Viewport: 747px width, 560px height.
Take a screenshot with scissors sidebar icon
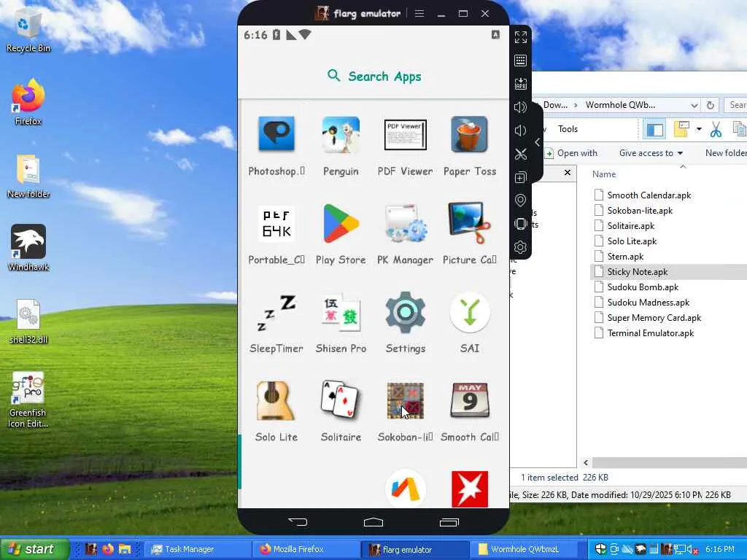521,154
